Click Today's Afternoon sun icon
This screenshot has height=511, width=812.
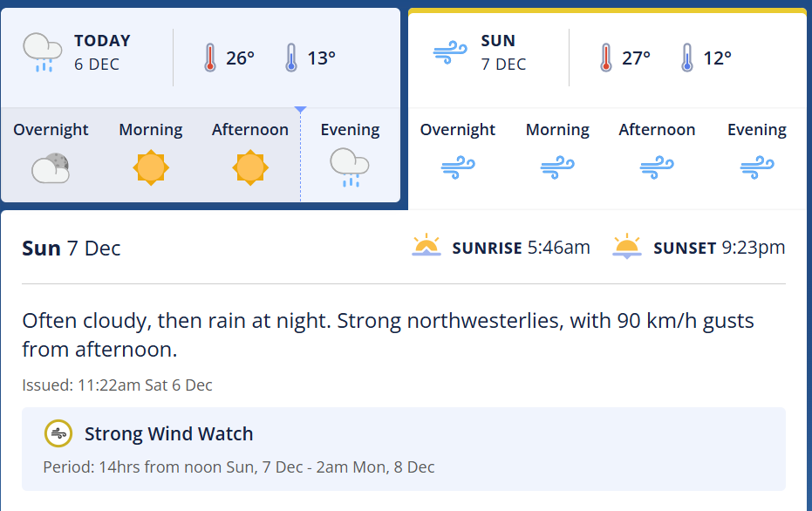click(x=250, y=167)
